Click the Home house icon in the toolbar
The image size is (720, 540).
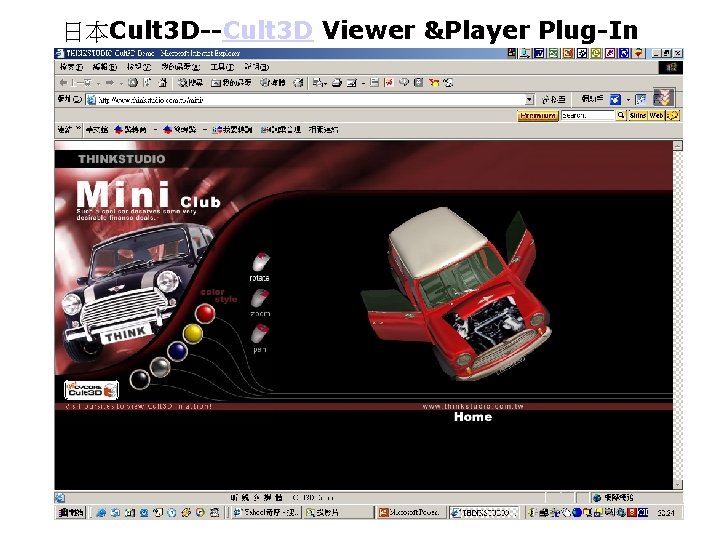coord(163,83)
